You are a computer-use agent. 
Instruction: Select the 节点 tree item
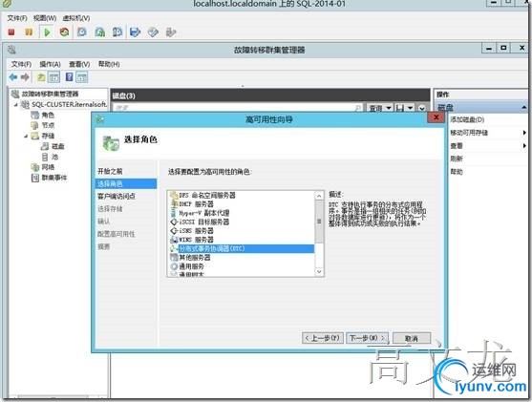48,125
